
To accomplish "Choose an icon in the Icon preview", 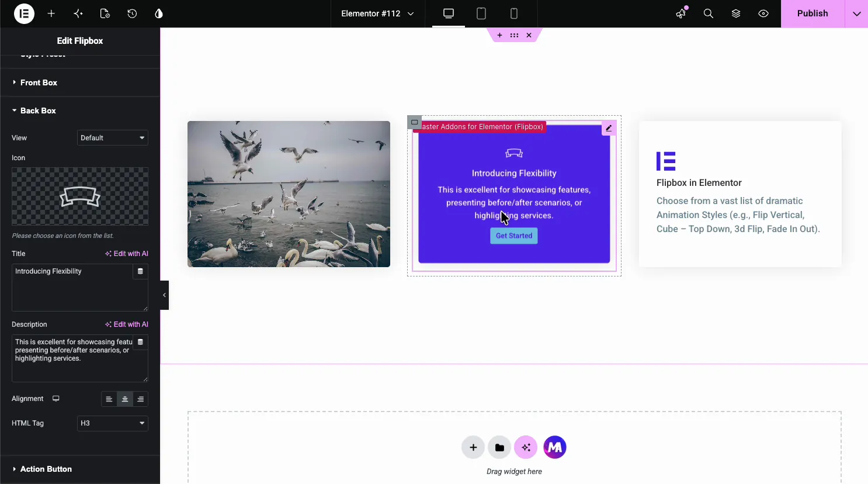I will (80, 196).
